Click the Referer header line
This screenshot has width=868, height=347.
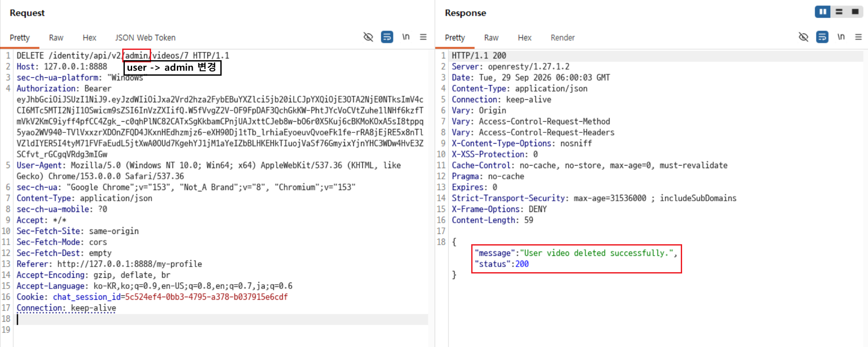coord(109,264)
